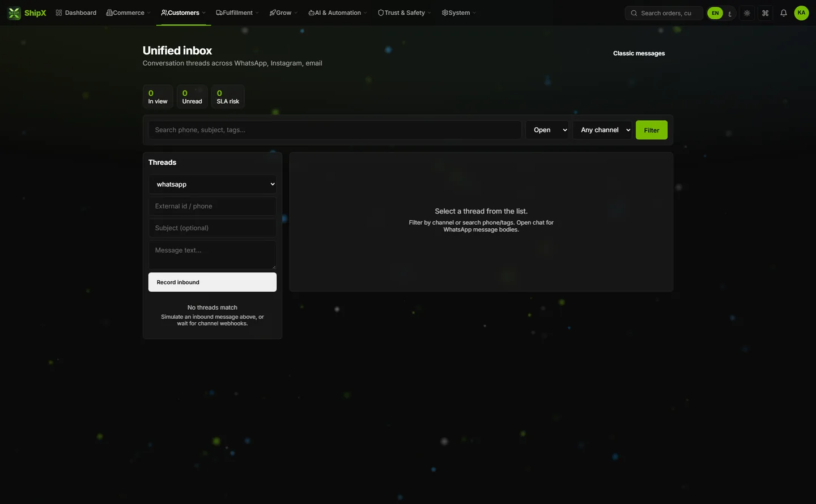
Task: Toggle the light theme sun icon
Action: (x=747, y=13)
